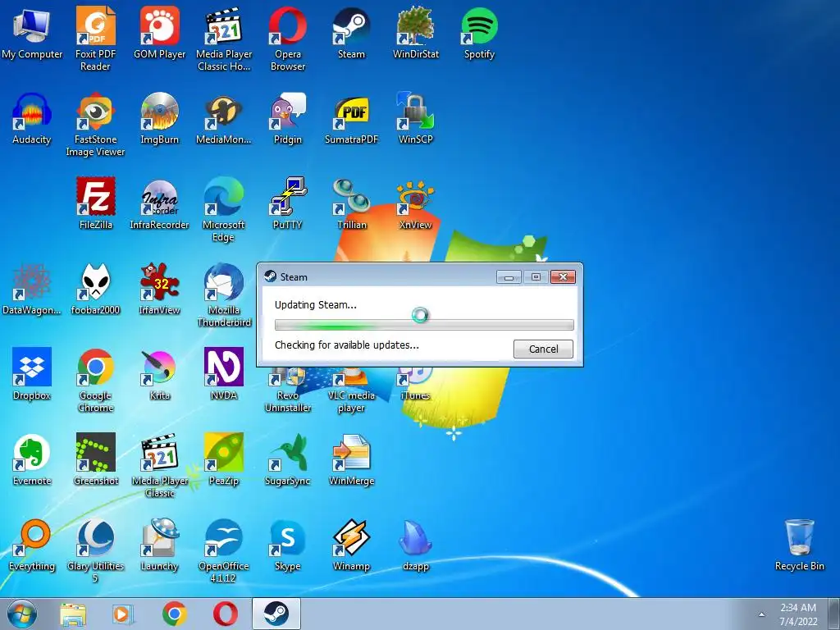Select the Google Chrome desktop shortcut
This screenshot has height=630, width=840.
point(95,380)
